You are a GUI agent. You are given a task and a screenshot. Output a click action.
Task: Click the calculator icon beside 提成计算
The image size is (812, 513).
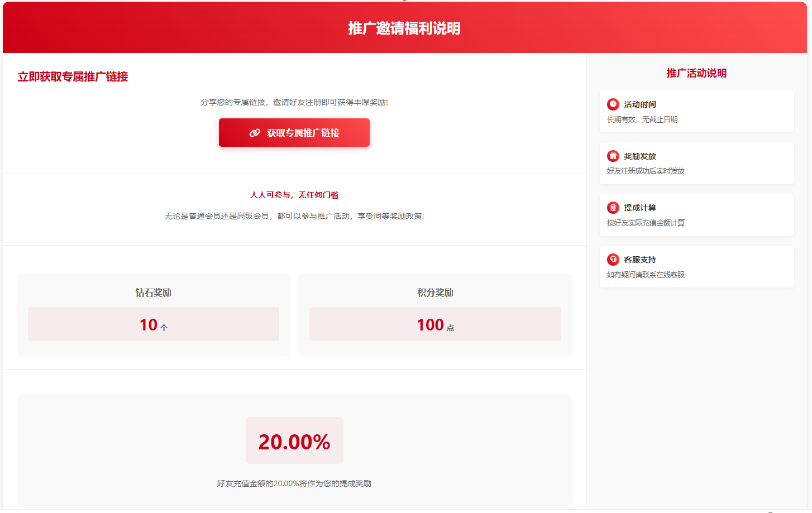tap(613, 208)
